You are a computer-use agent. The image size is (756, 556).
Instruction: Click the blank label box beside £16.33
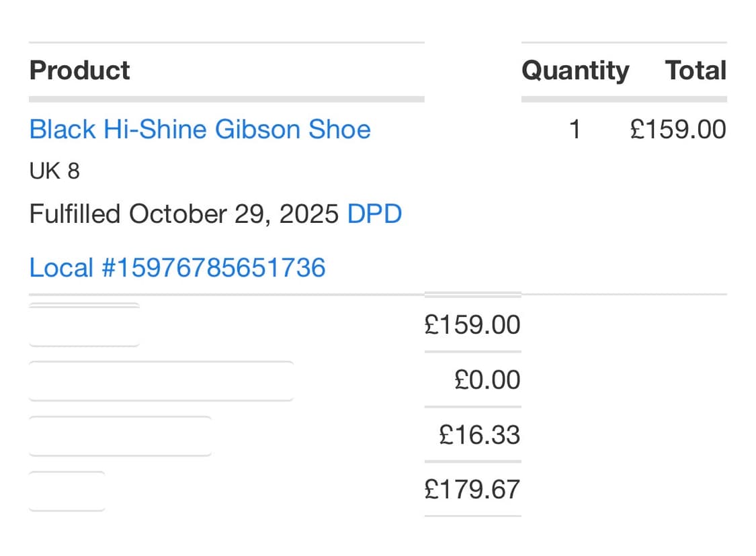(x=120, y=436)
